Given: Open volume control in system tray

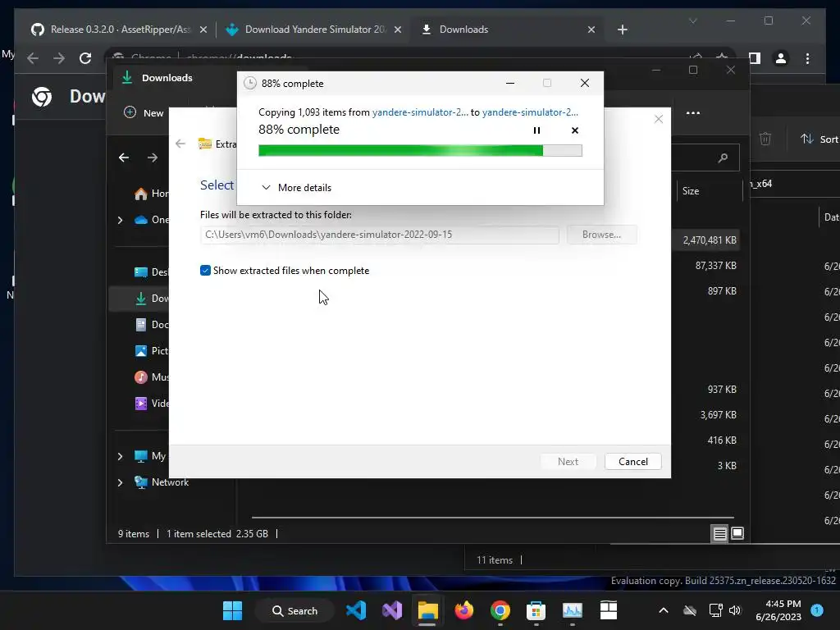Looking at the screenshot, I should tap(735, 610).
